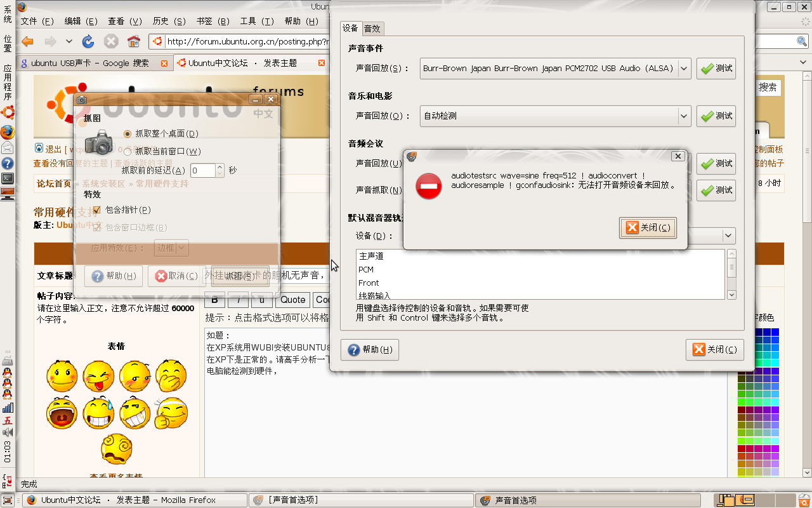Open 应用特效 边框 dropdown
Screen dimensions: 812x508
pyautogui.click(x=172, y=248)
